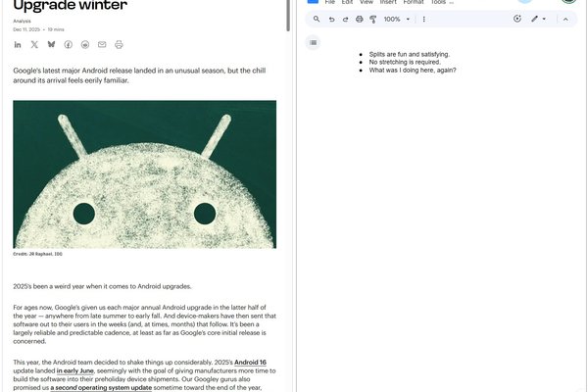Click sentence '2025's been a weird year'

102,286
